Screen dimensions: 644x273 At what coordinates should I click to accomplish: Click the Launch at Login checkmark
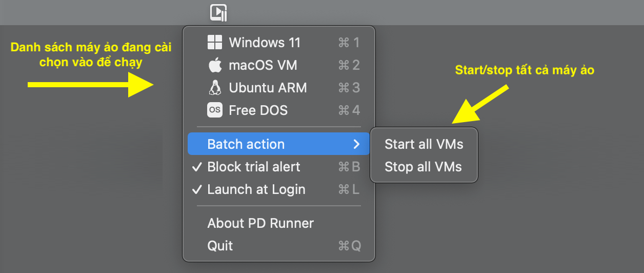click(x=197, y=189)
